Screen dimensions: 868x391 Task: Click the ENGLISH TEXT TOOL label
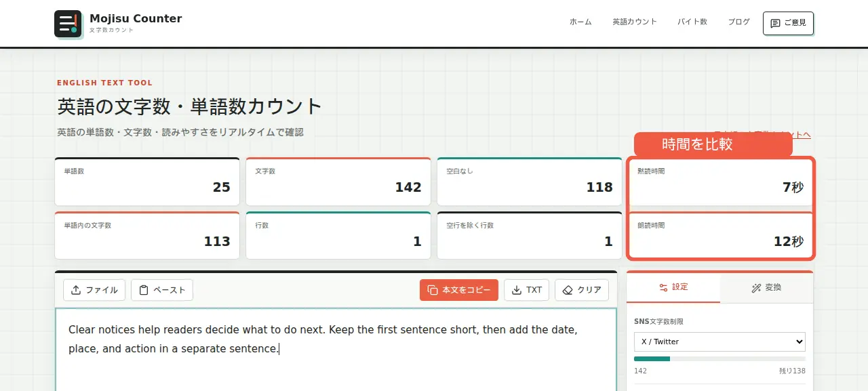tap(104, 83)
